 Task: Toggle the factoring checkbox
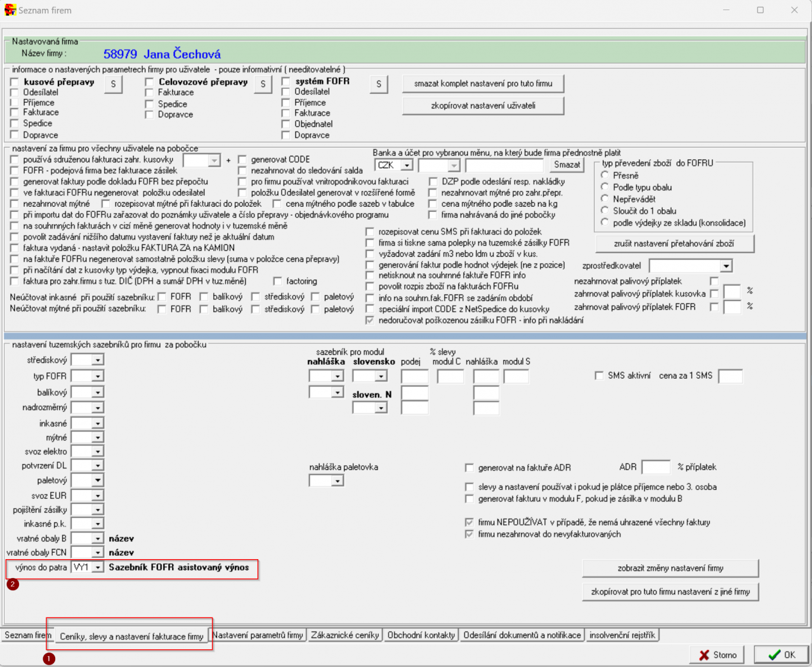(278, 281)
